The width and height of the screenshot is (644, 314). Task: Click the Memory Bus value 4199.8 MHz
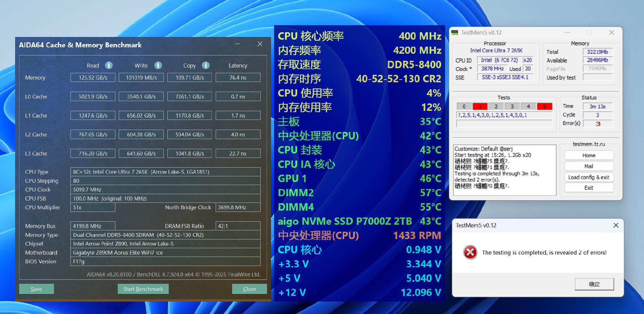(x=93, y=226)
